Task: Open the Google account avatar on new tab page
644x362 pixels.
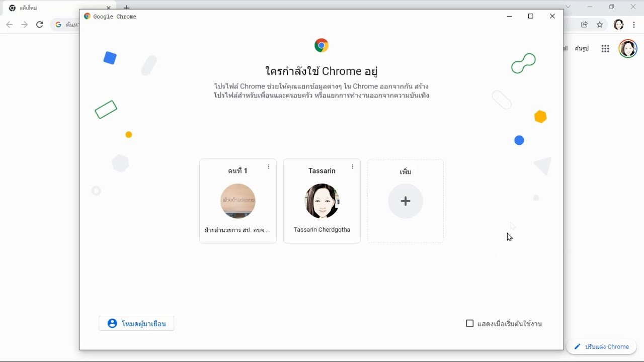Action: 628,49
